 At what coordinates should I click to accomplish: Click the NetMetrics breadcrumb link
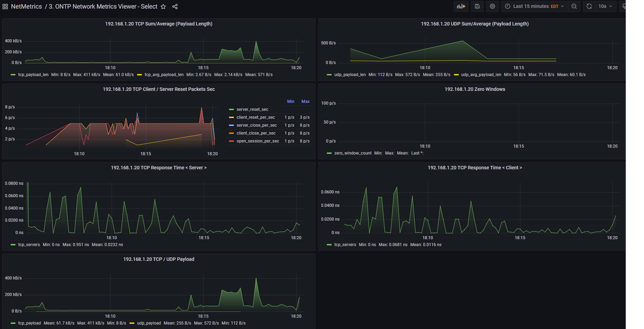[x=27, y=7]
